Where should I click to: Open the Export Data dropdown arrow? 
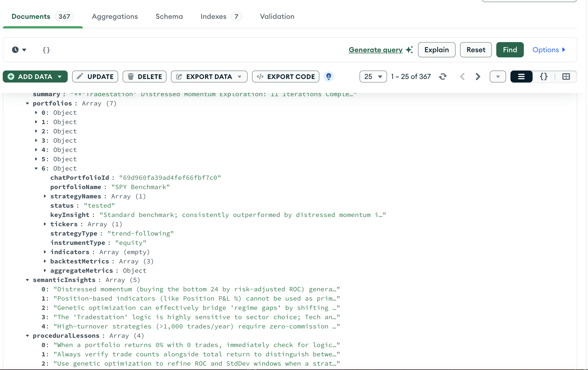coord(239,77)
